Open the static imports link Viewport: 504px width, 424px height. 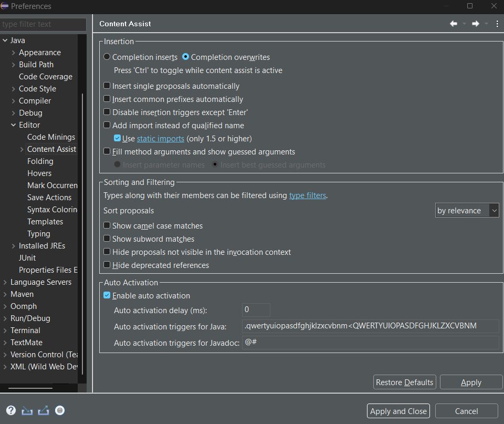coord(161,139)
